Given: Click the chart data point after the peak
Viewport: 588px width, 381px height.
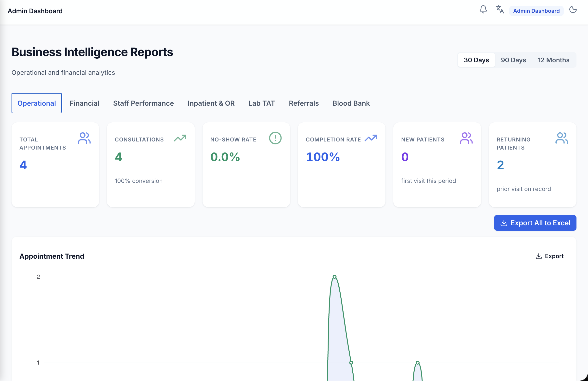Looking at the screenshot, I should (351, 362).
